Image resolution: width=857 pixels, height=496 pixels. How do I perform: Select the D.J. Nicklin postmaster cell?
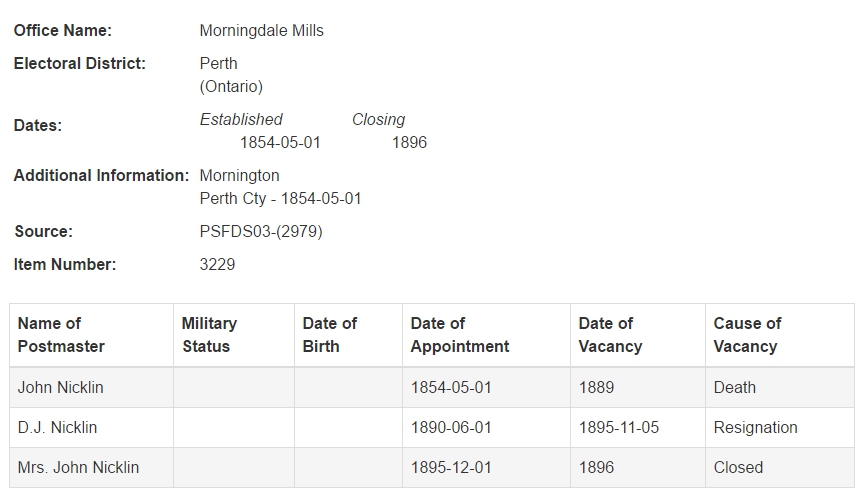(91, 427)
